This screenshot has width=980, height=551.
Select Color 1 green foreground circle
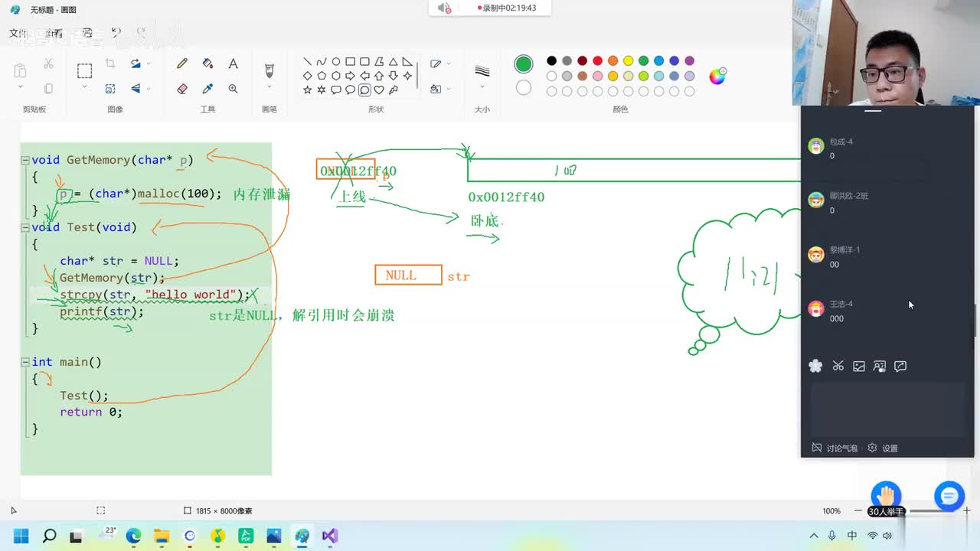(524, 64)
